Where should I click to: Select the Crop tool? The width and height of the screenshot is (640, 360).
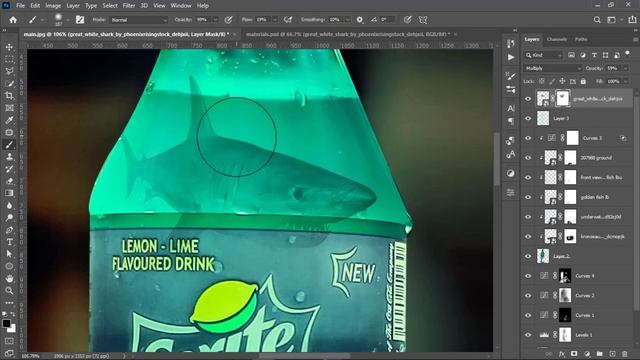[9, 96]
